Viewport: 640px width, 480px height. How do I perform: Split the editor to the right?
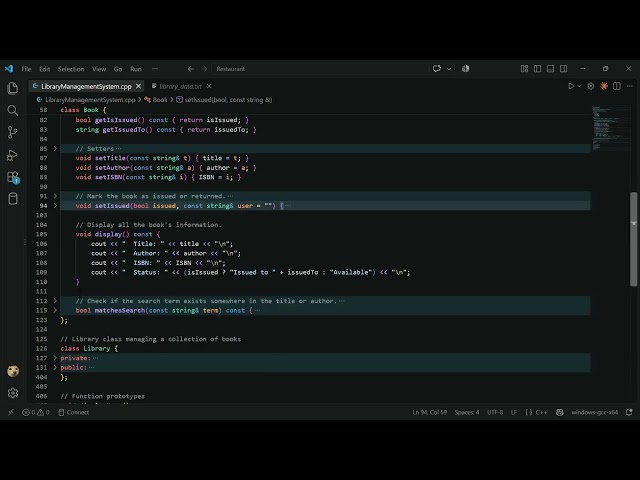coord(617,86)
